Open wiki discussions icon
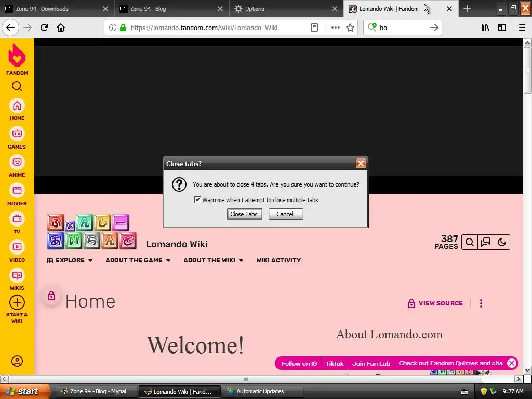Viewport: 532px width, 399px height. tap(486, 242)
